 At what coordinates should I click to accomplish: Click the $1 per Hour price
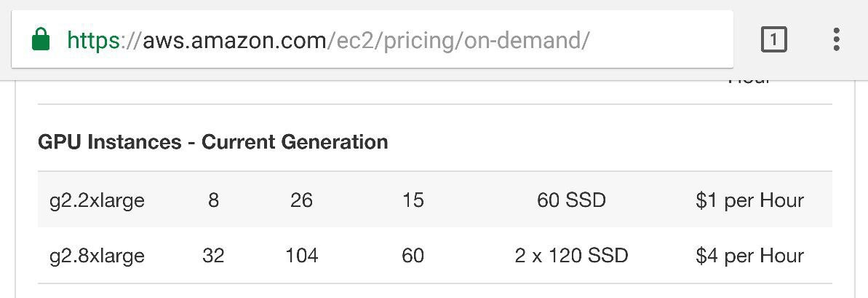tap(749, 200)
